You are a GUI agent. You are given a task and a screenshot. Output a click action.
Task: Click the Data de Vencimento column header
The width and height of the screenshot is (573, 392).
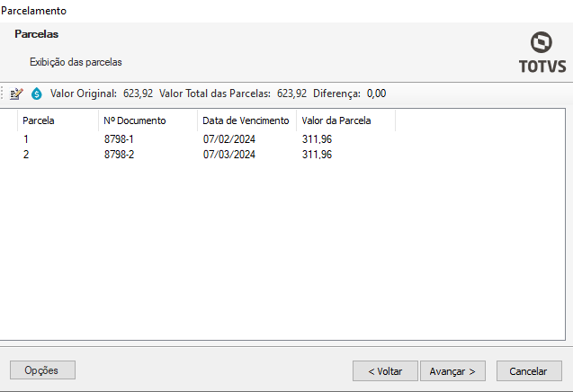click(246, 120)
